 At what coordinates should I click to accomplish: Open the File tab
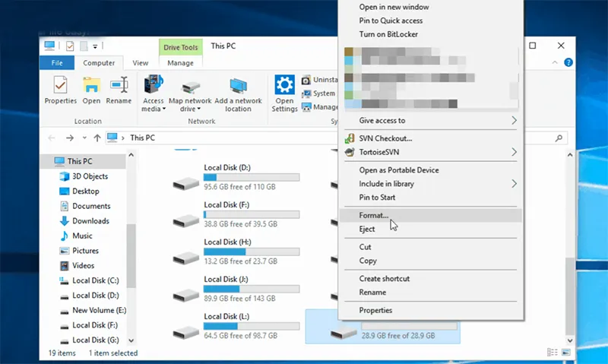(57, 63)
